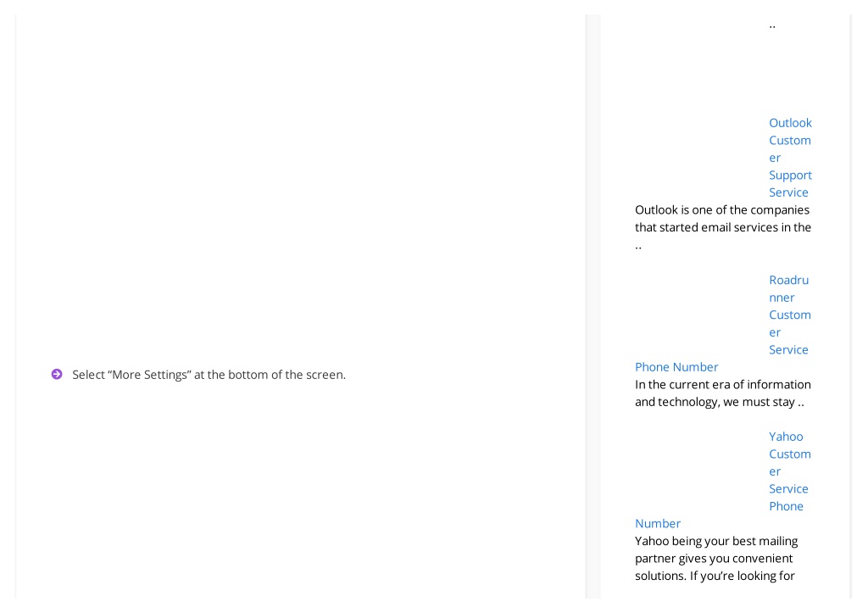This screenshot has height=613, width=868.
Task: Click "Service" in the Roadrunner link title
Action: (788, 350)
